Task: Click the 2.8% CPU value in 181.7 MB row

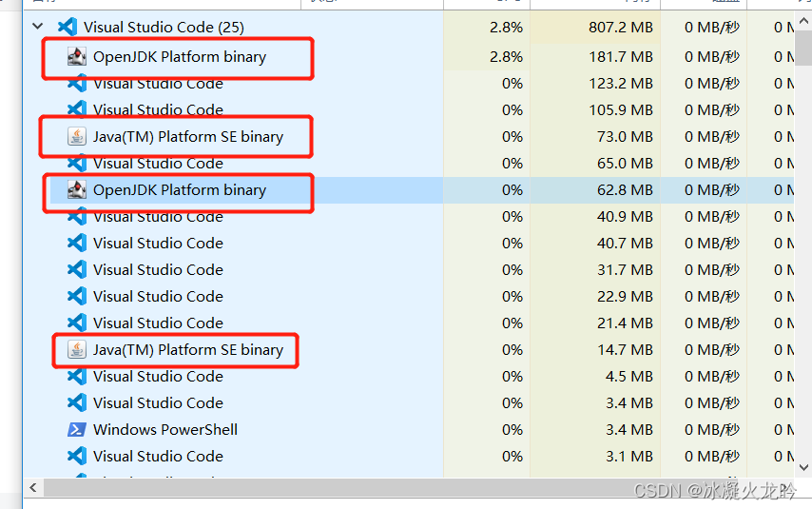Action: tap(506, 56)
